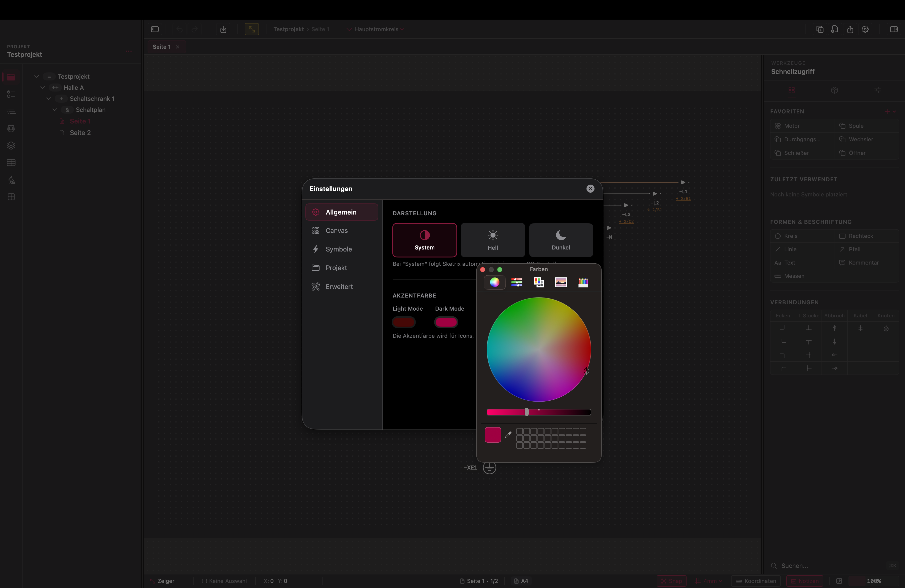
Task: Toggle the left sidebar panel icon
Action: tap(155, 29)
